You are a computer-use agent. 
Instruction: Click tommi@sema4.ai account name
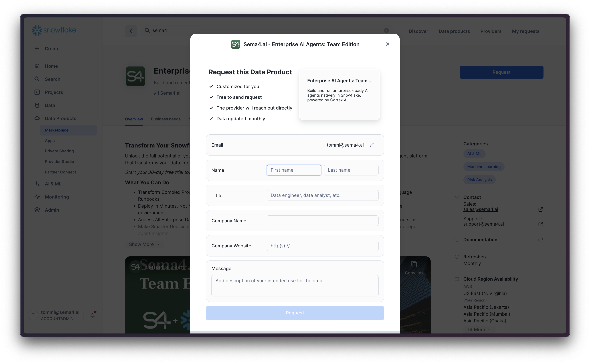point(60,312)
